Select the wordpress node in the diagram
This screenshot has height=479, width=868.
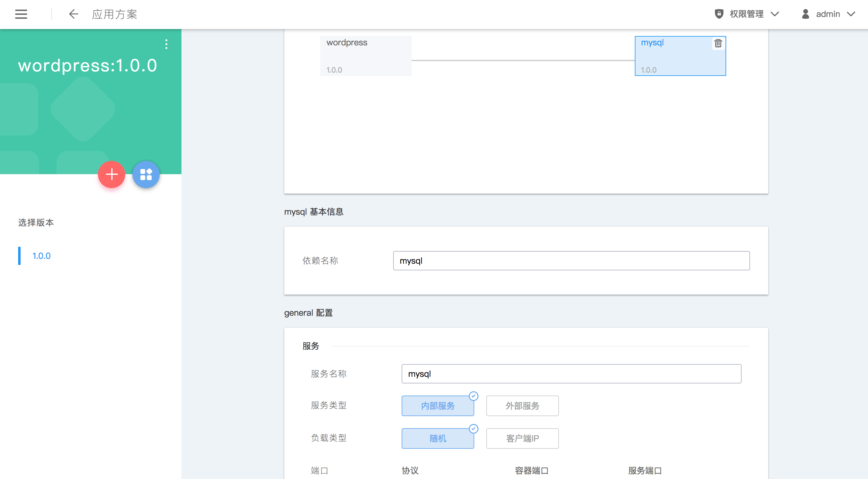(366, 56)
